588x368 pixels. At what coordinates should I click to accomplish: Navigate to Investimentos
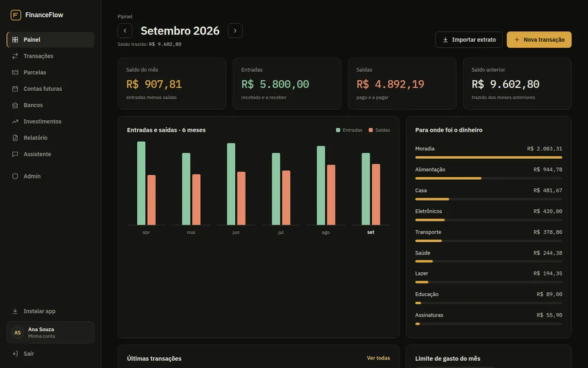pyautogui.click(x=50, y=121)
